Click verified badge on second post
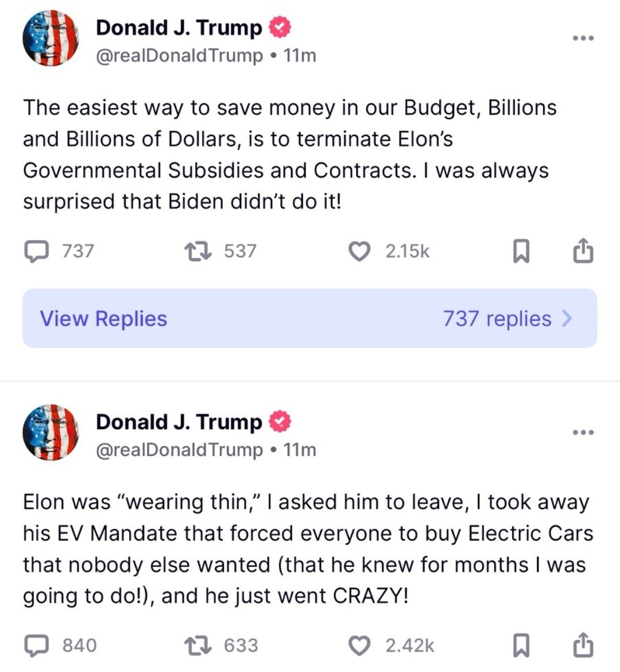Viewport: 620px width, 672px height. 281,422
